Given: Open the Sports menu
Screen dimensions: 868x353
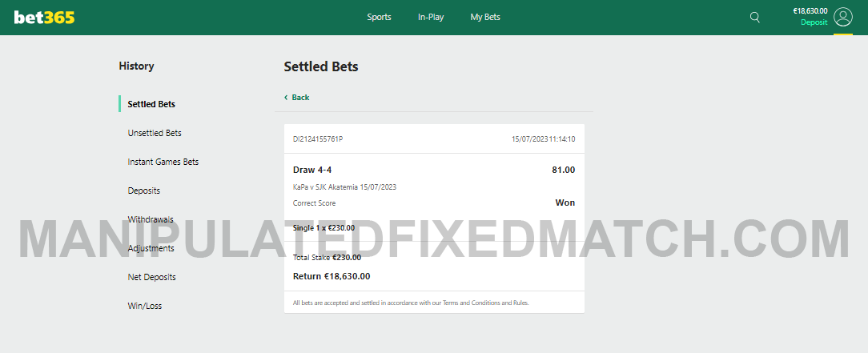Looking at the screenshot, I should point(379,17).
